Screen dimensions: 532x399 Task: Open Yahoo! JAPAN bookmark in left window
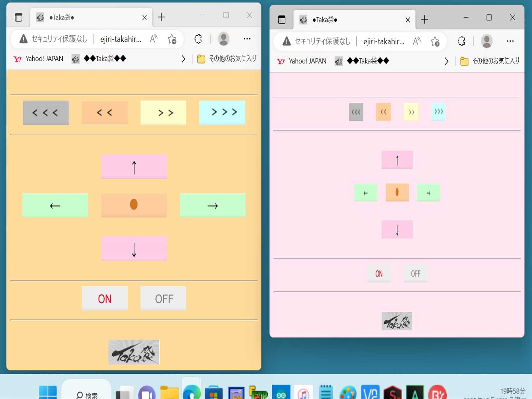(38, 59)
